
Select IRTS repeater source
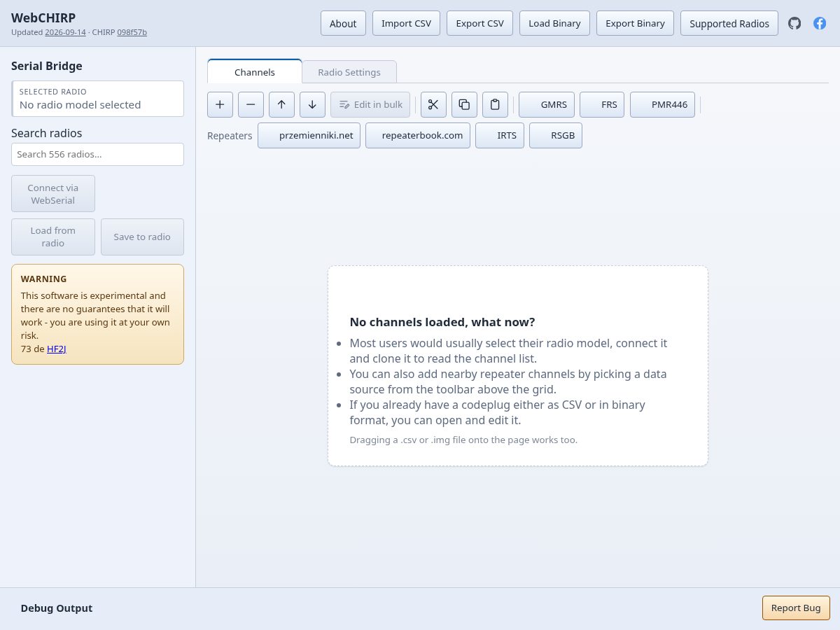[500, 135]
